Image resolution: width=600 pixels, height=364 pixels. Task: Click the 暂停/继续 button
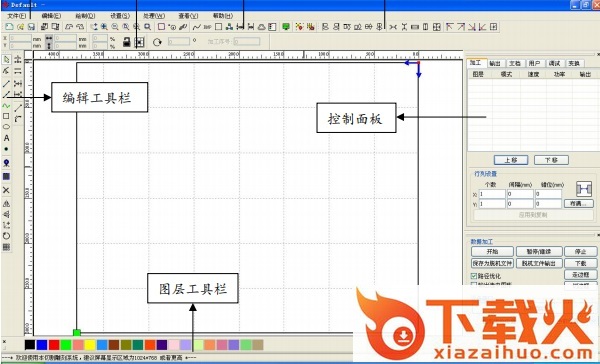point(539,251)
